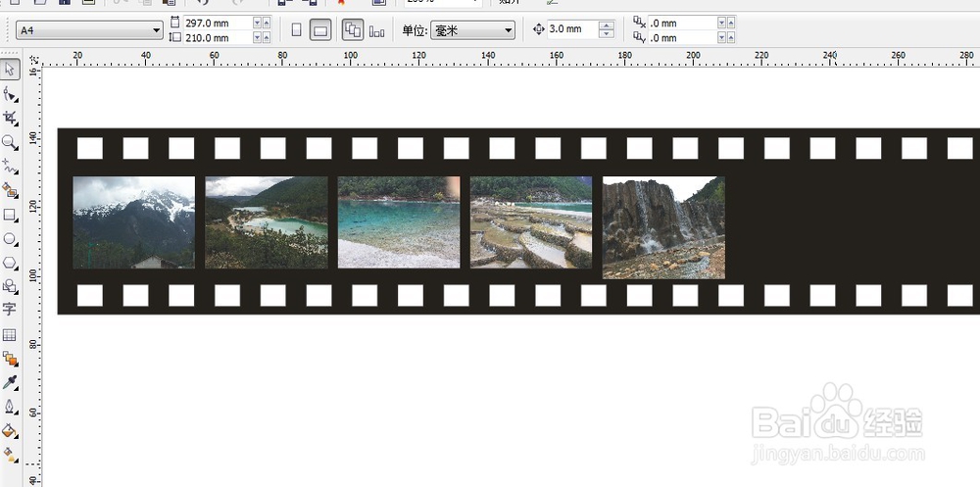Select the Ellipse tool
The image size is (980, 487).
pyautogui.click(x=10, y=238)
